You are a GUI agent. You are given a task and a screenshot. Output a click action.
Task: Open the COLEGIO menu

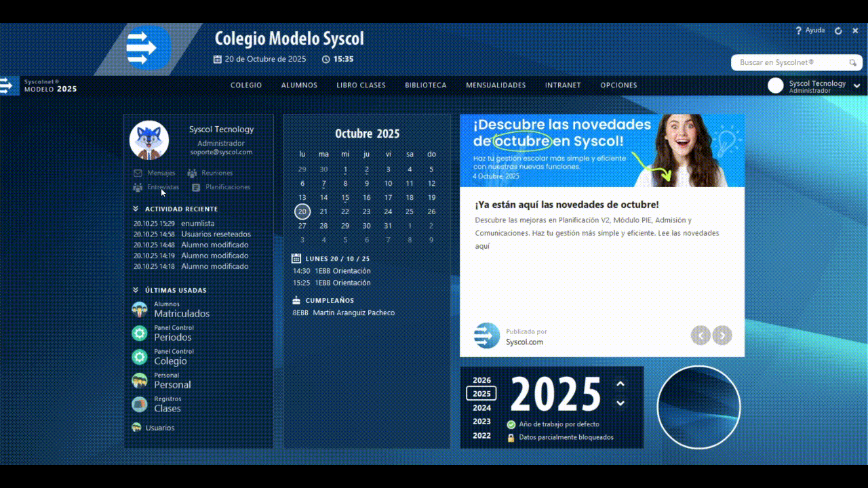click(246, 85)
